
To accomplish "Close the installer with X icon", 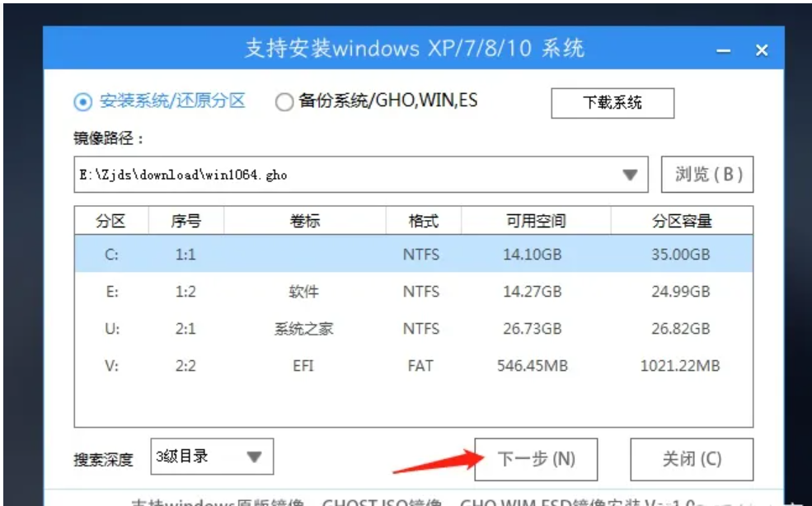I will coord(762,51).
